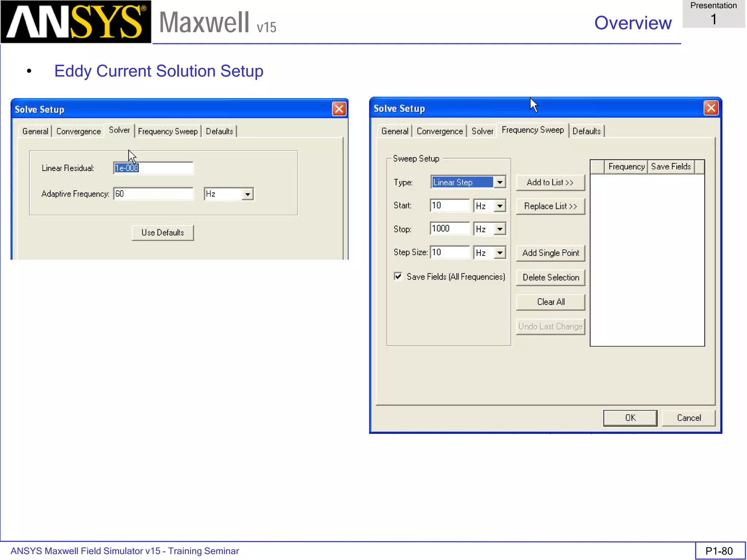The width and height of the screenshot is (747, 560).
Task: Open Convergence tab in left Solve Setup
Action: click(x=78, y=131)
